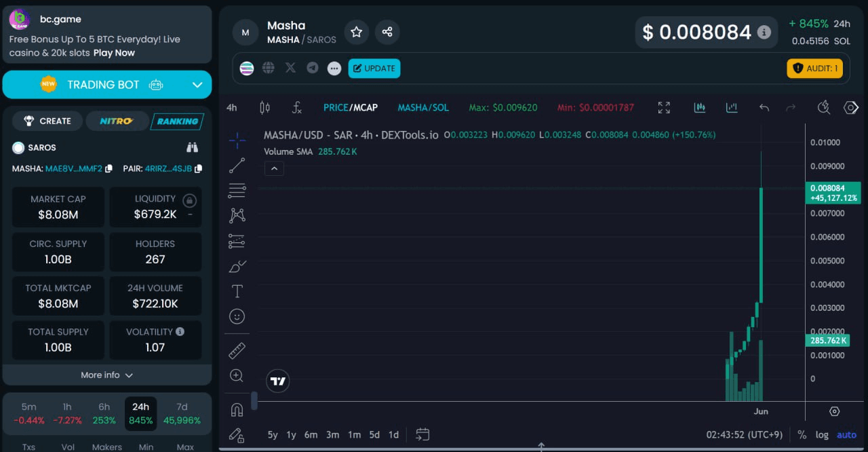Image resolution: width=868 pixels, height=452 pixels.
Task: Select the zoom in tool
Action: coord(237,375)
